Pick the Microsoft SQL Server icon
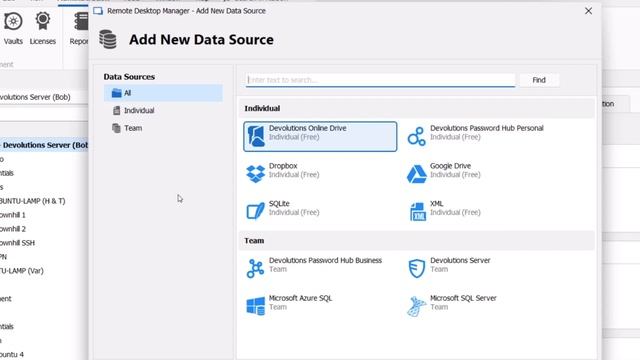The height and width of the screenshot is (360, 640). point(416,307)
